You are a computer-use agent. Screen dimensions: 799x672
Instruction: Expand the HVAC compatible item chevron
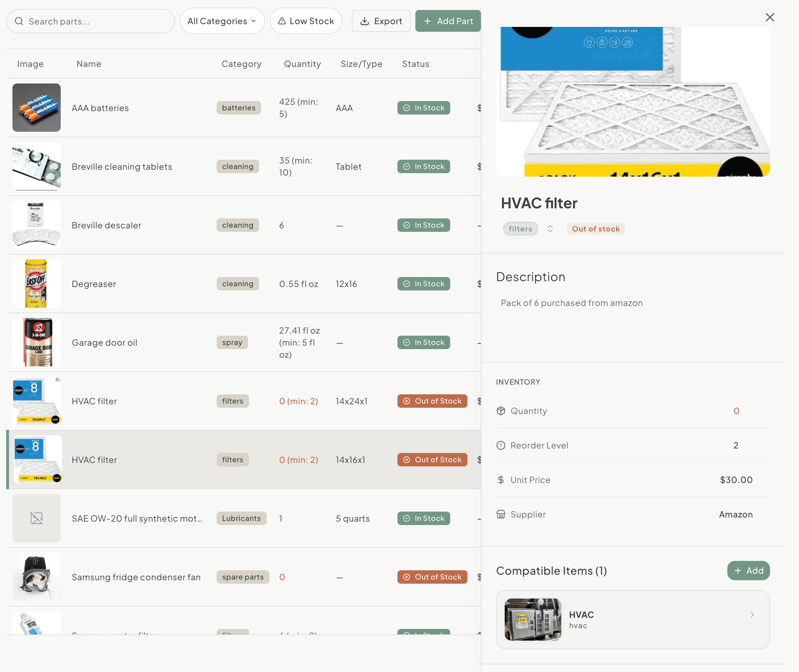point(752,614)
